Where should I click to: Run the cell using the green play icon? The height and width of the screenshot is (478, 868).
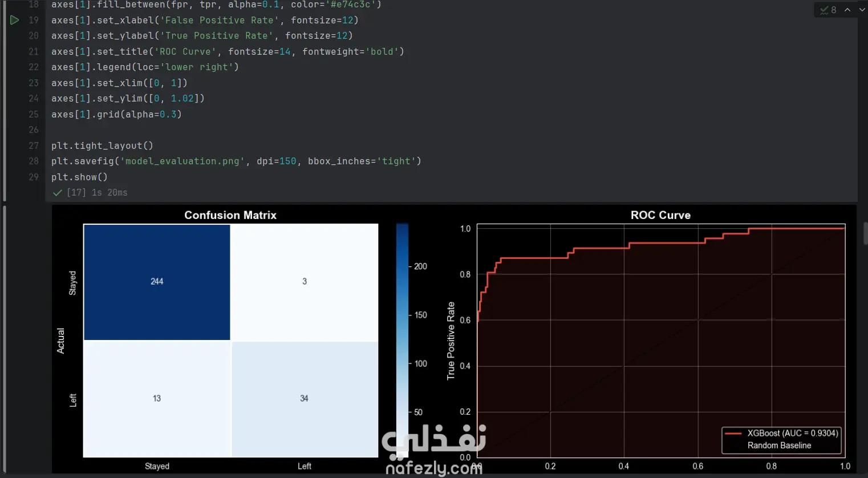pos(14,20)
